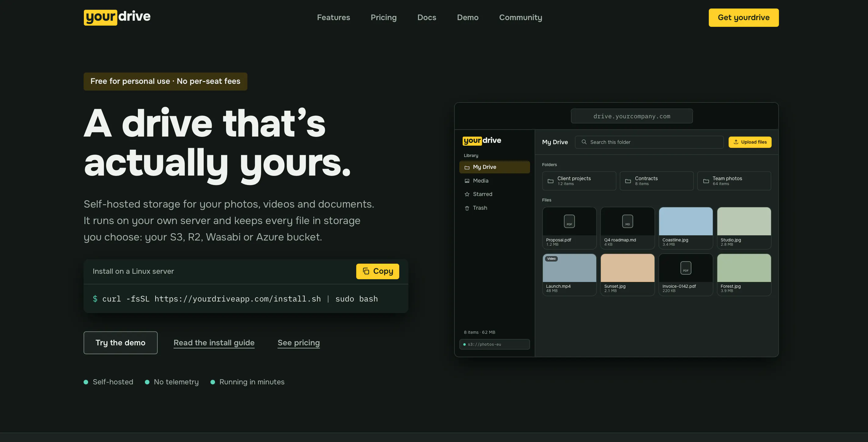Click the yourdrive logo inside the app preview
Image resolution: width=868 pixels, height=442 pixels.
point(482,141)
